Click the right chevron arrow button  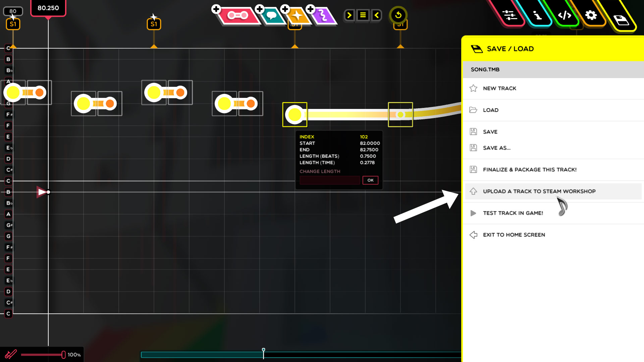pyautogui.click(x=349, y=15)
